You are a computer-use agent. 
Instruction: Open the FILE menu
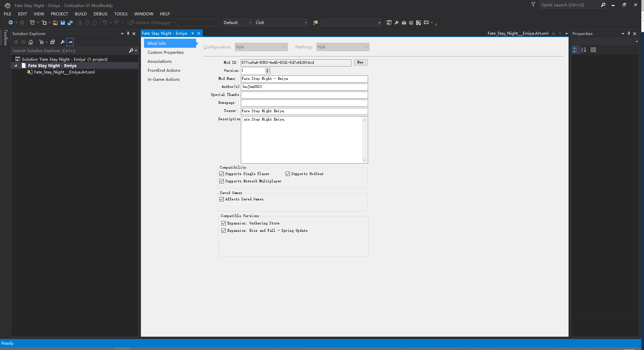coord(7,14)
